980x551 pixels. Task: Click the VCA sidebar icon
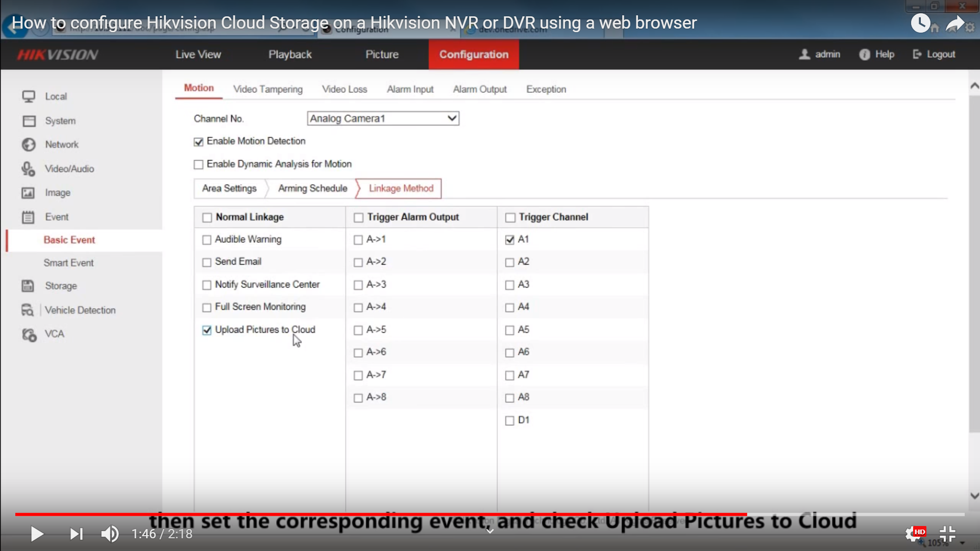click(29, 334)
